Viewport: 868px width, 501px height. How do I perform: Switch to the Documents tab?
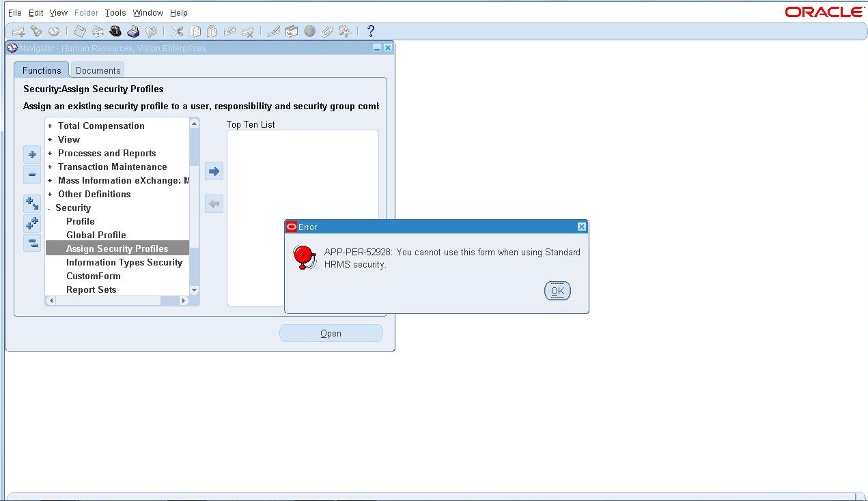(x=97, y=70)
